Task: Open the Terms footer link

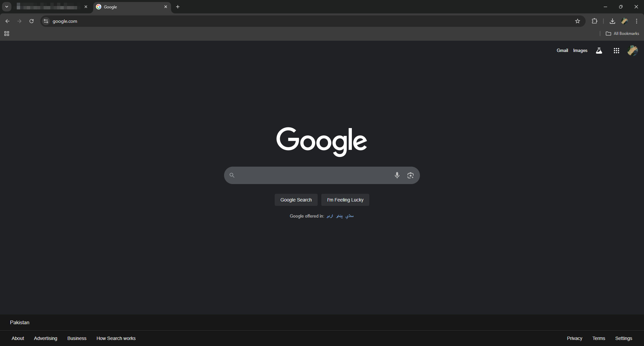Action: click(x=599, y=338)
